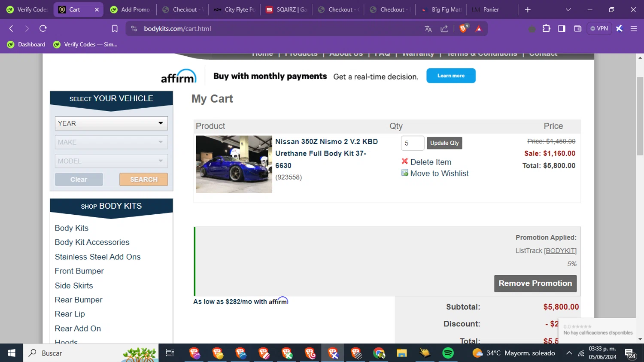The image size is (644, 362).
Task: Open Nissan 350Z Nismo body kit link
Action: point(326,153)
